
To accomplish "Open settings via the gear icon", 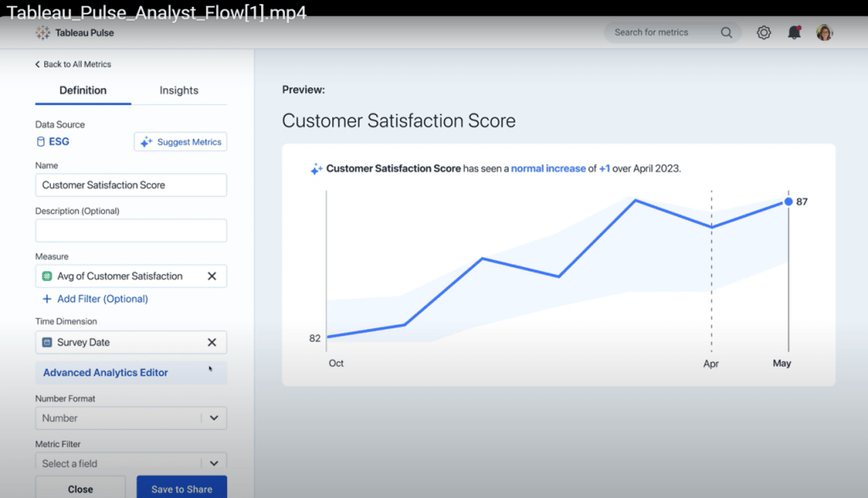I will coord(764,32).
